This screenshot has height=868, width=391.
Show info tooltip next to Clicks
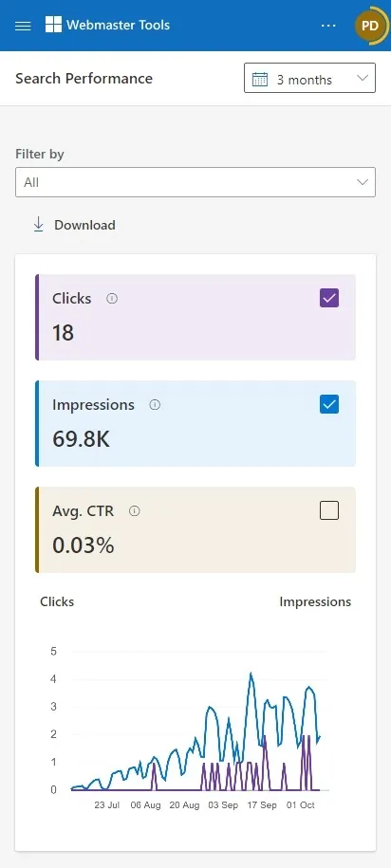(x=112, y=299)
